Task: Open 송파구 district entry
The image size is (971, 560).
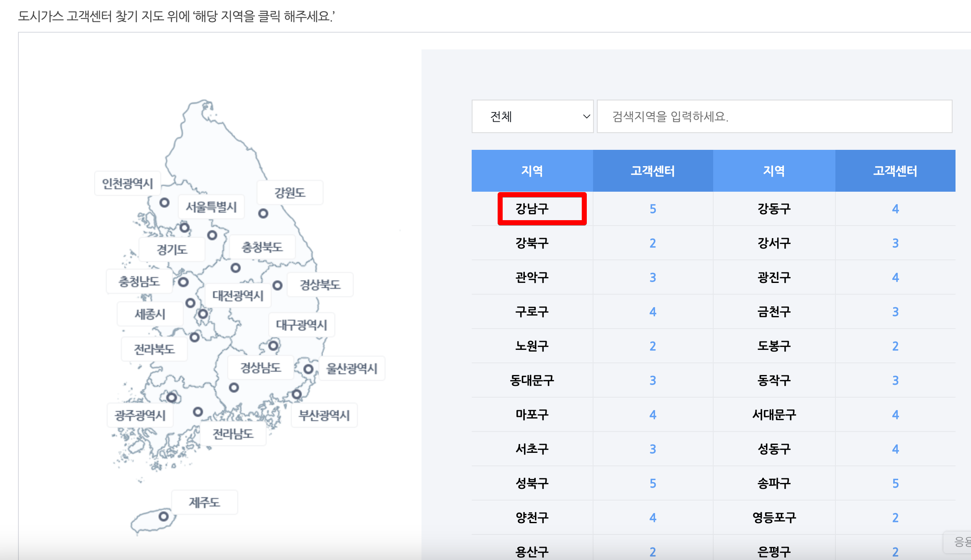Action: pyautogui.click(x=774, y=483)
